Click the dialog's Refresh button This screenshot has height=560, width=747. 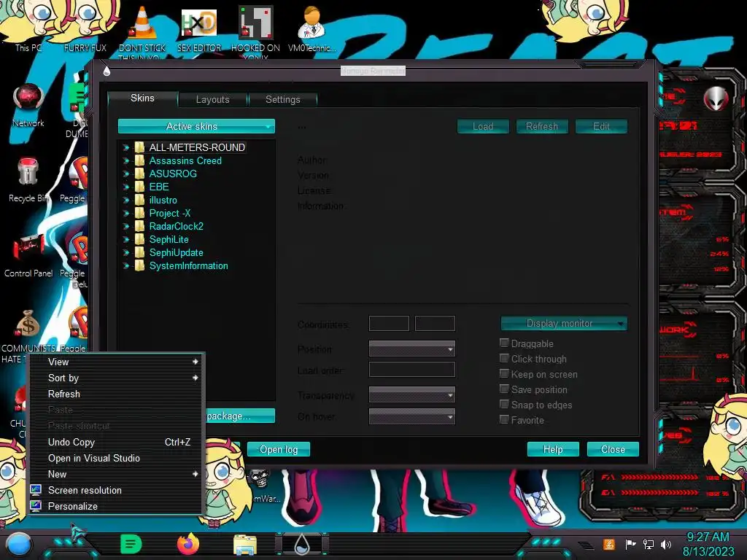coord(542,126)
